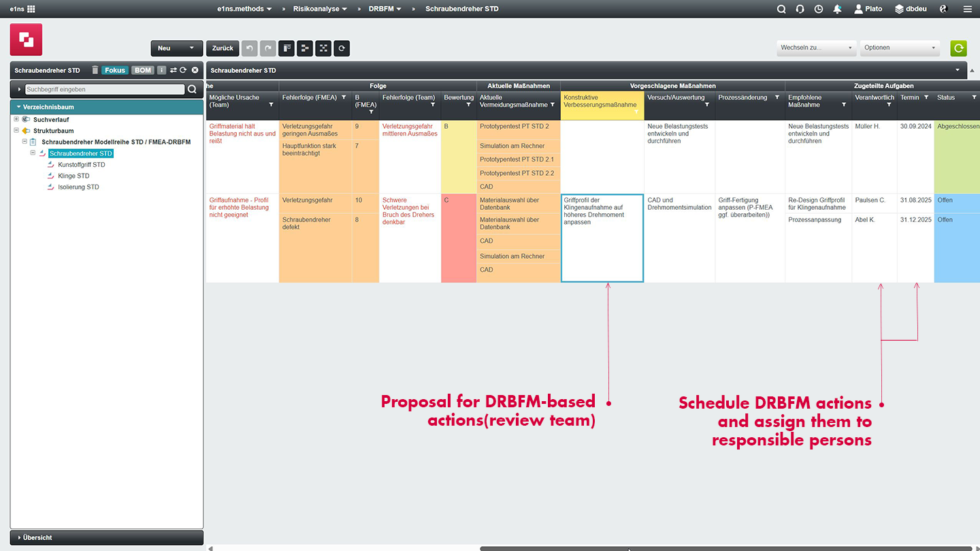
Task: Toggle the Fokus mode button
Action: [115, 70]
